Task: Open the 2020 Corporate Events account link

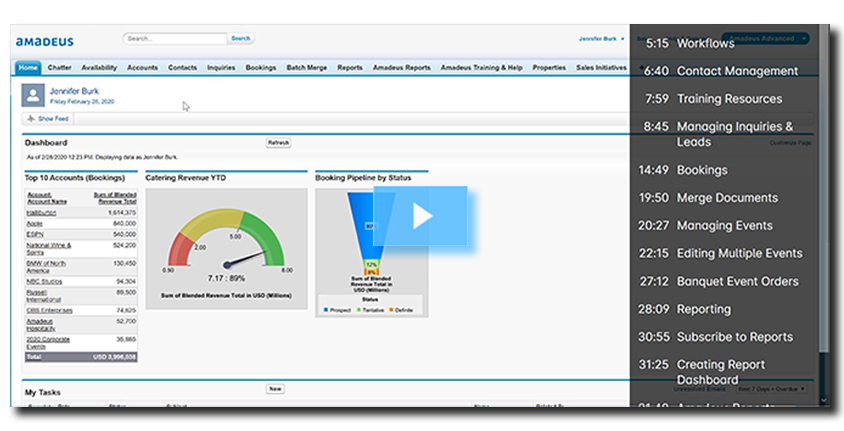Action: pos(48,343)
